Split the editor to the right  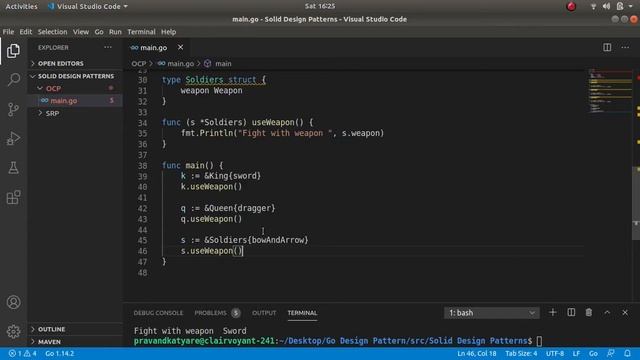click(x=607, y=47)
